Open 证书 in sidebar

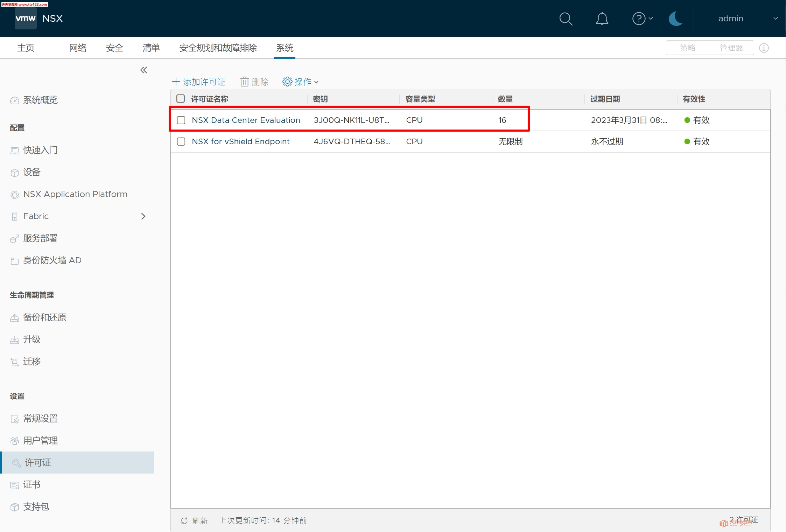(32, 485)
